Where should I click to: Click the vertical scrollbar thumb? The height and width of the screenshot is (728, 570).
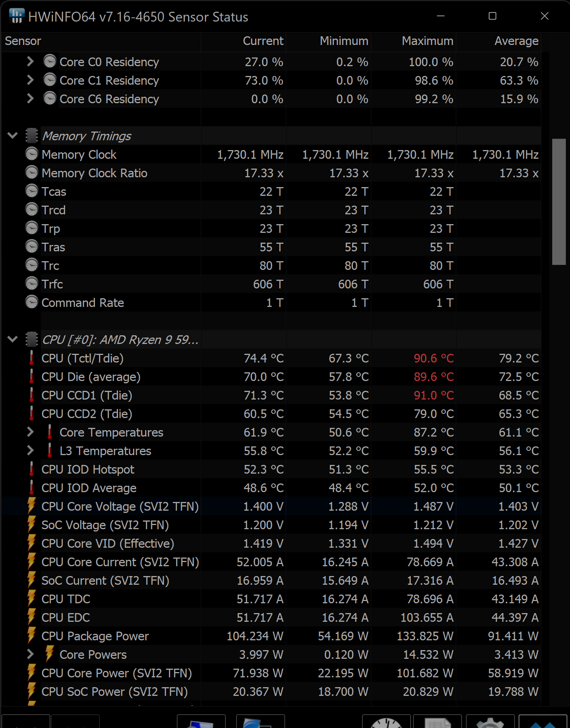point(559,202)
